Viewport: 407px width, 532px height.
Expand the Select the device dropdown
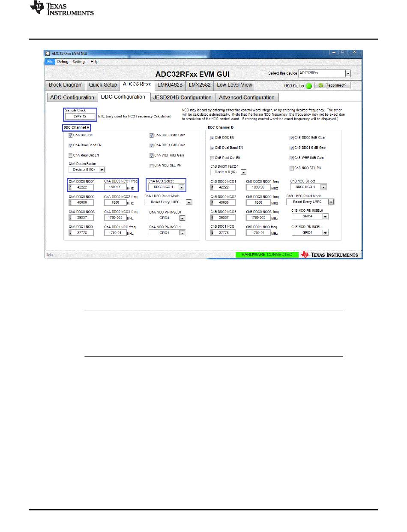tap(325, 73)
